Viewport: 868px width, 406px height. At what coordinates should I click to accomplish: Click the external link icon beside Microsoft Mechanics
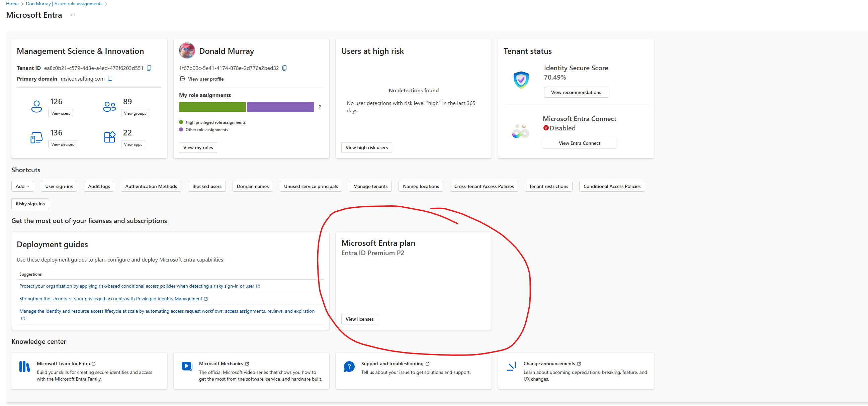(247, 364)
